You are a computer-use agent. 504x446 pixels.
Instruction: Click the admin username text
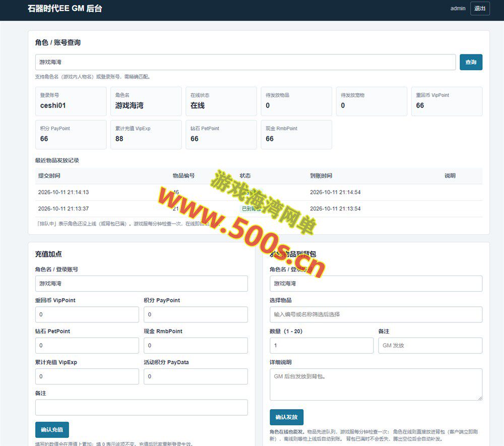pos(458,9)
